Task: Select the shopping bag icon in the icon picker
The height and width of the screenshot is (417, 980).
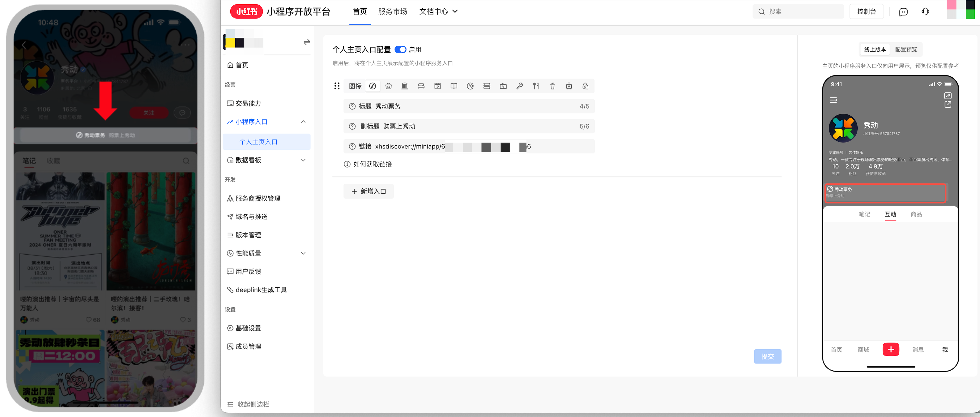Action: point(388,86)
